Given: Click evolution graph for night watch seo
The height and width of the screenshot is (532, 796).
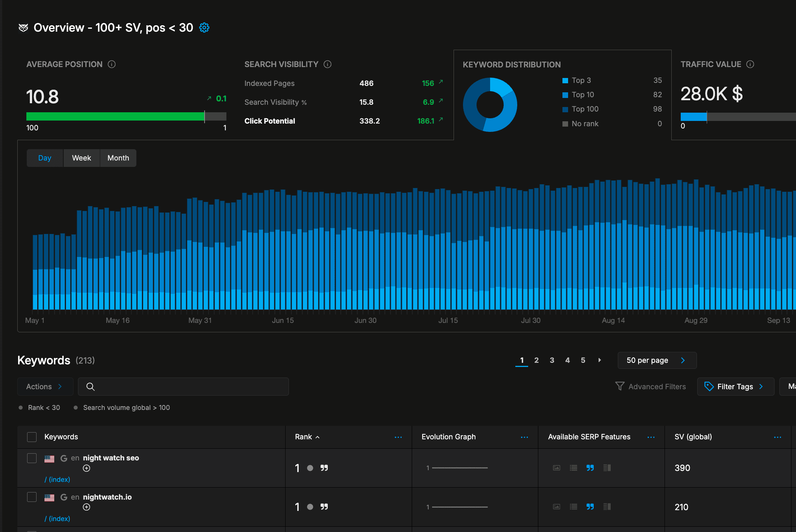Looking at the screenshot, I should pyautogui.click(x=457, y=468).
